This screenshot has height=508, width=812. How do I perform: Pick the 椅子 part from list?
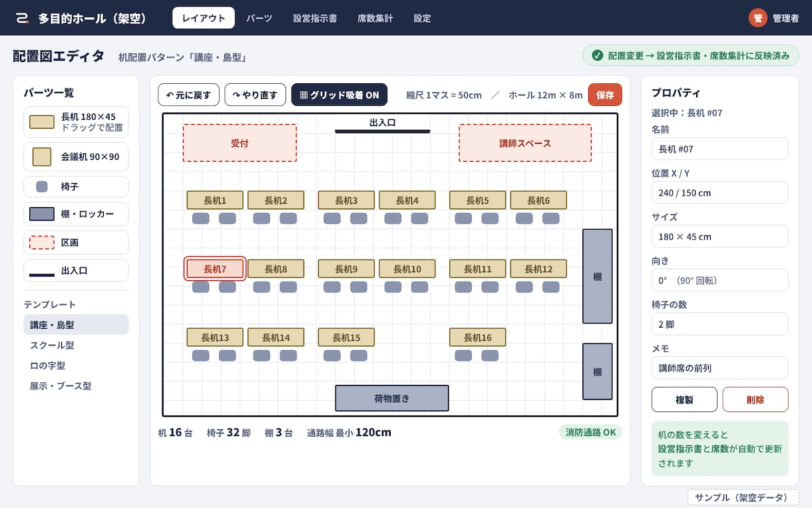[x=76, y=187]
